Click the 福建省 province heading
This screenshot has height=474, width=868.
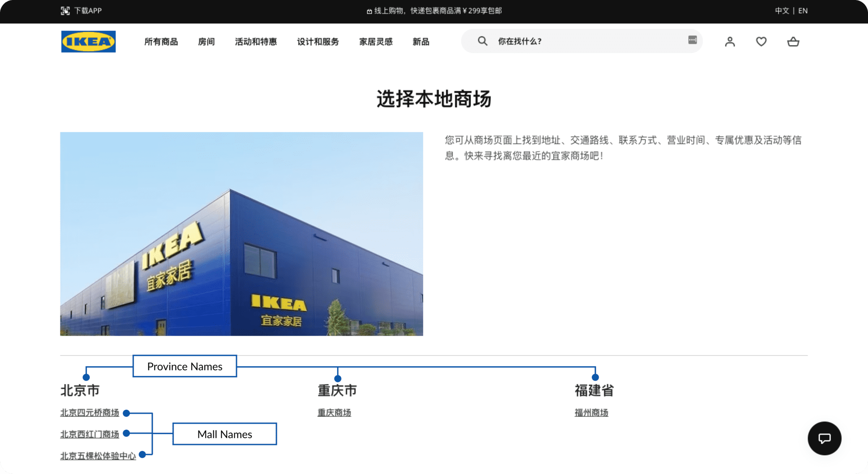[x=594, y=390]
